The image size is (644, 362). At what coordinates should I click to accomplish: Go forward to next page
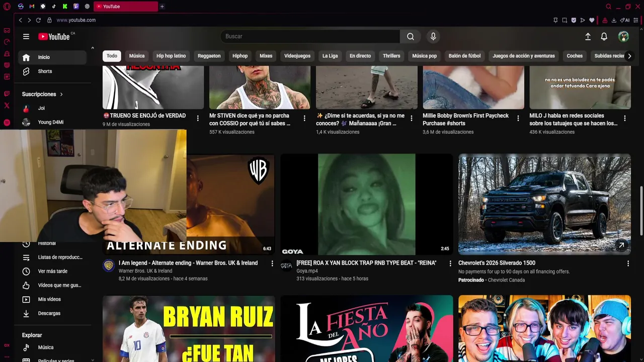click(x=29, y=20)
